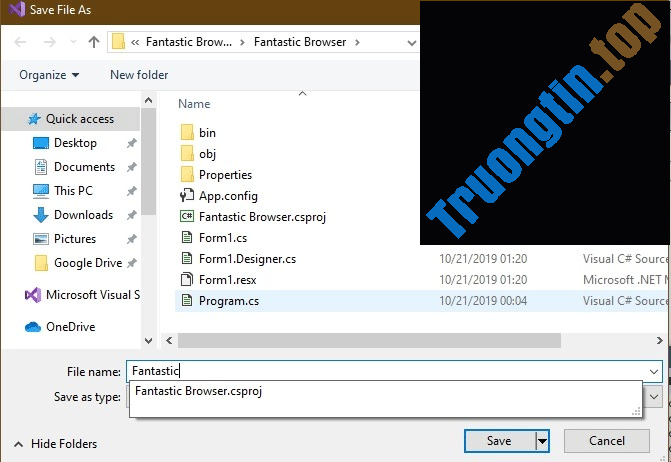This screenshot has width=671, height=462.
Task: Click the Up one level arrow
Action: pyautogui.click(x=94, y=42)
